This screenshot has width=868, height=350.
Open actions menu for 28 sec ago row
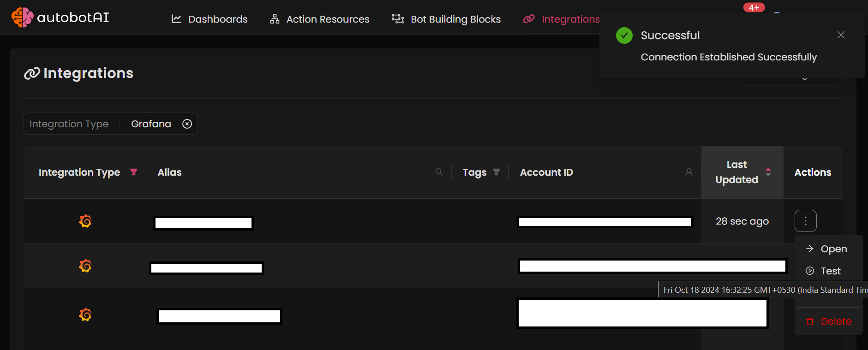tap(806, 221)
